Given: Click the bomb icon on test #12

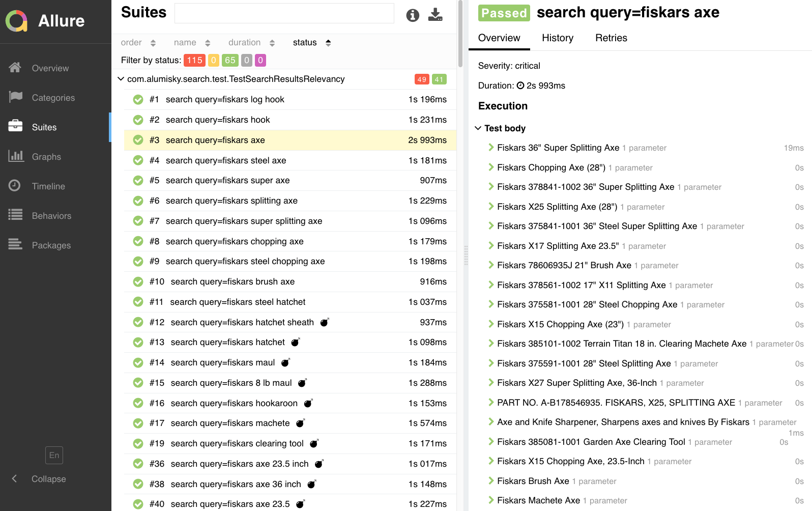Looking at the screenshot, I should pyautogui.click(x=325, y=322).
